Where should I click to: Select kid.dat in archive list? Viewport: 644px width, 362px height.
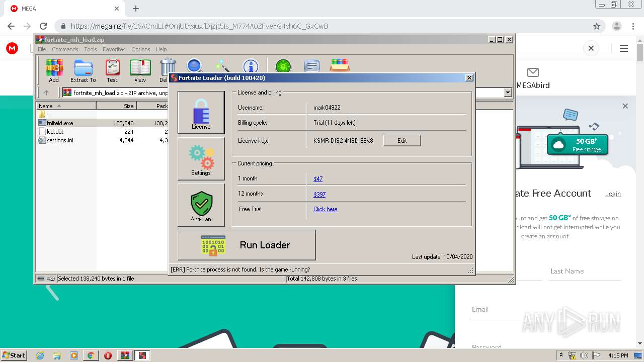pos(55,132)
